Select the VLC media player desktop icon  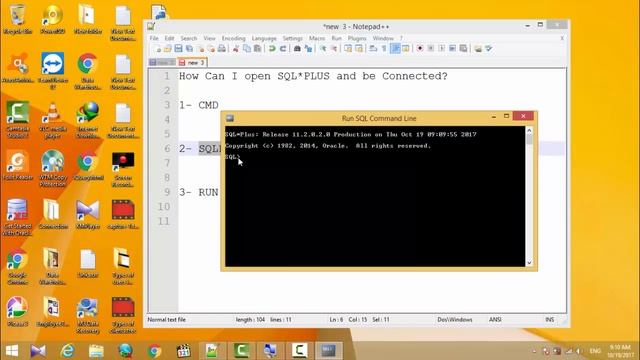tap(53, 120)
